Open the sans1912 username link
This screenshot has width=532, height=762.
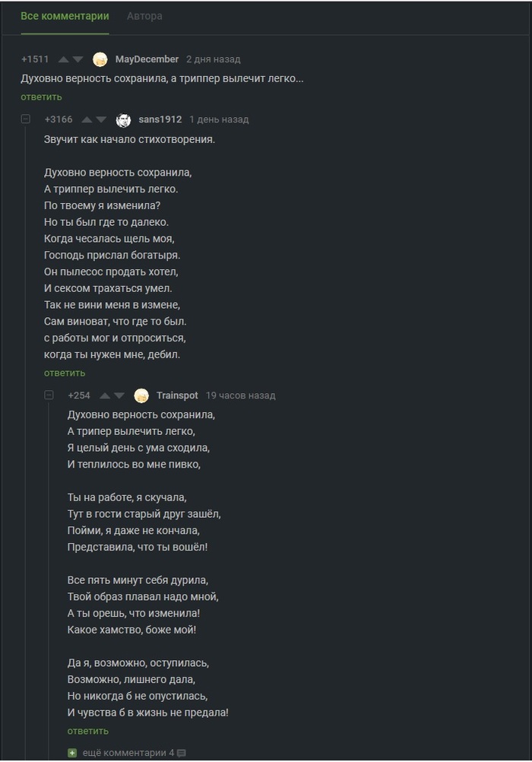coord(160,119)
